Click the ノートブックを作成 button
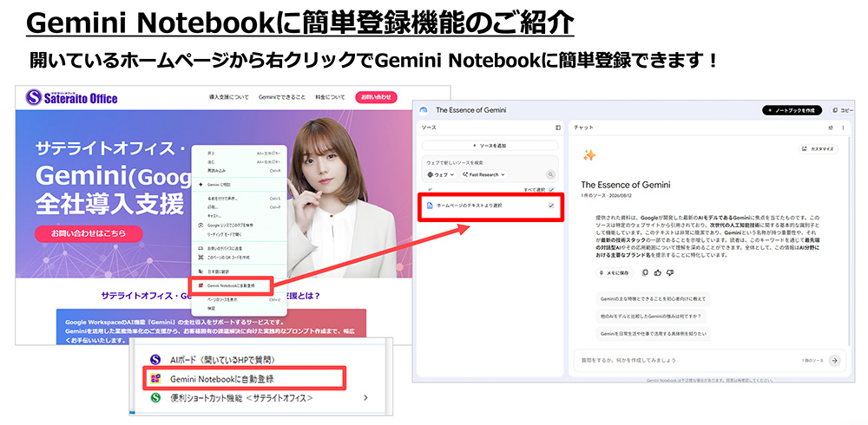 (x=792, y=110)
